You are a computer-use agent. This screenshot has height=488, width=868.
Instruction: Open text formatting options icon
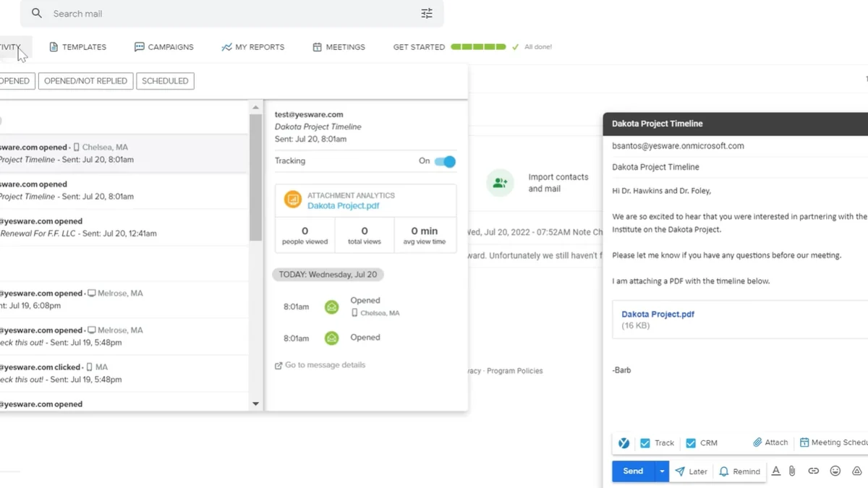[x=775, y=471]
